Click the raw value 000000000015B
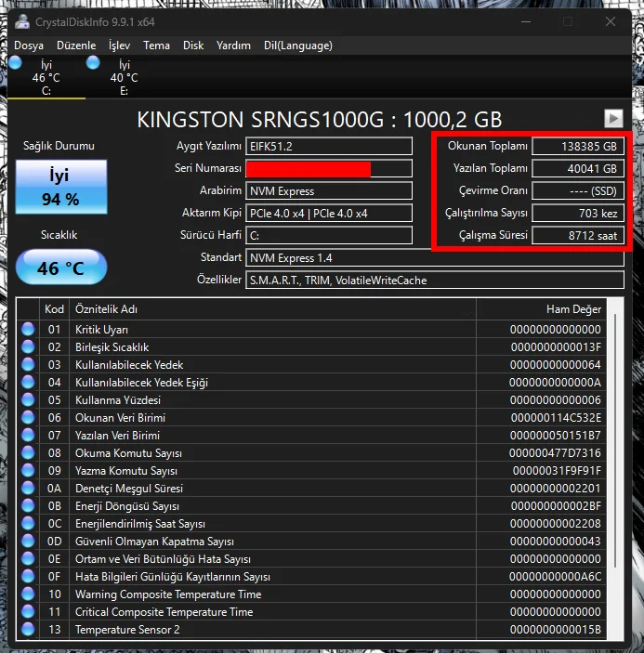The image size is (644, 653). (556, 629)
